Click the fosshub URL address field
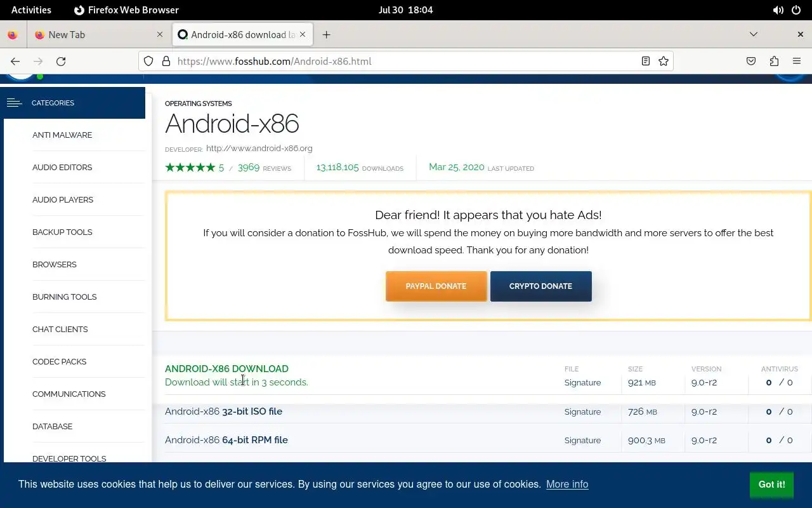The height and width of the screenshot is (508, 812). (x=406, y=62)
